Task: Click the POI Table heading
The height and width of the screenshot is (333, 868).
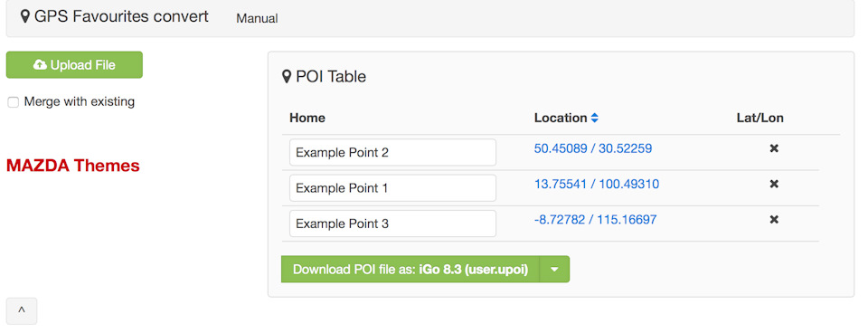Action: 324,76
